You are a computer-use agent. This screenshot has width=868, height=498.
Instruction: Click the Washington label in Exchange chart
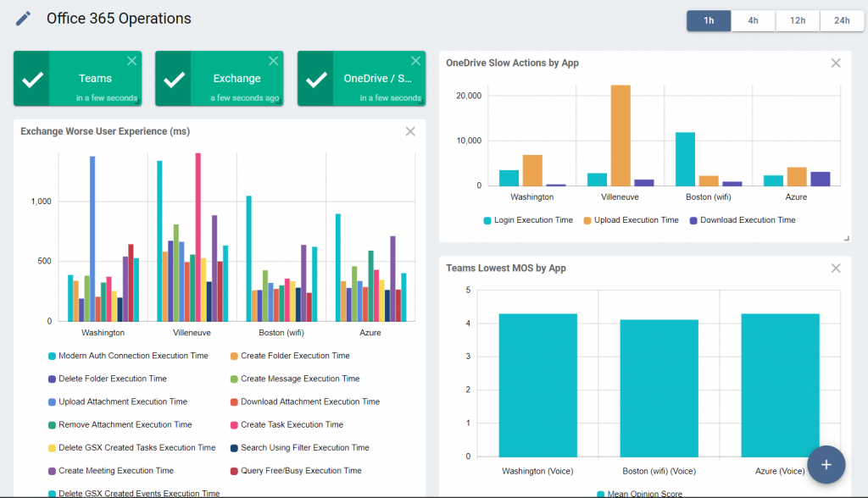point(103,333)
